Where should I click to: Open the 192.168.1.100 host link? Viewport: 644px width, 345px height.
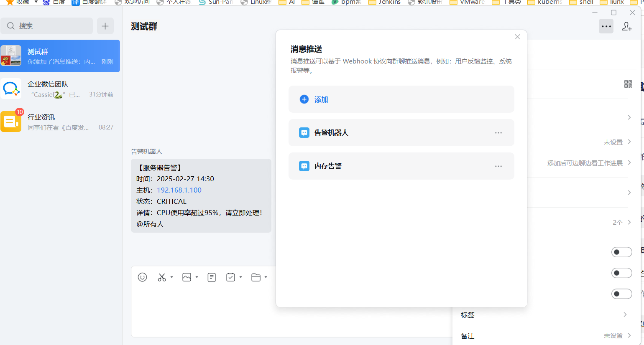(x=179, y=190)
